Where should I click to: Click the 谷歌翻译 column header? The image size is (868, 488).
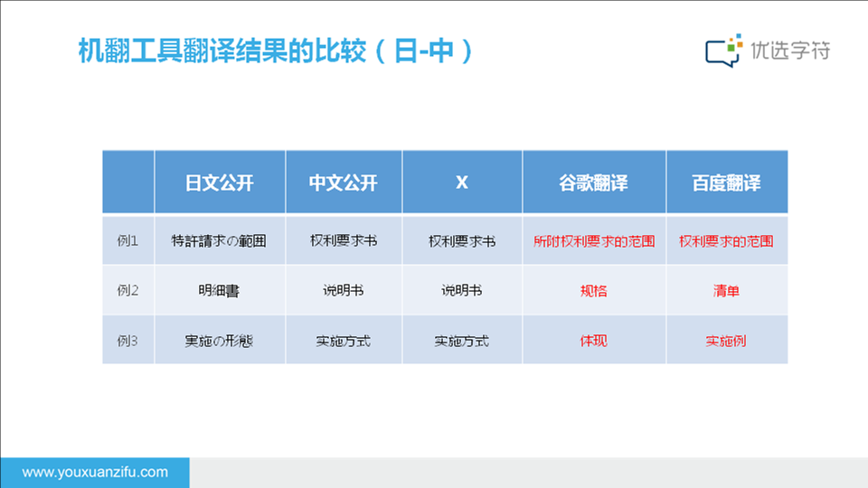[x=594, y=183]
